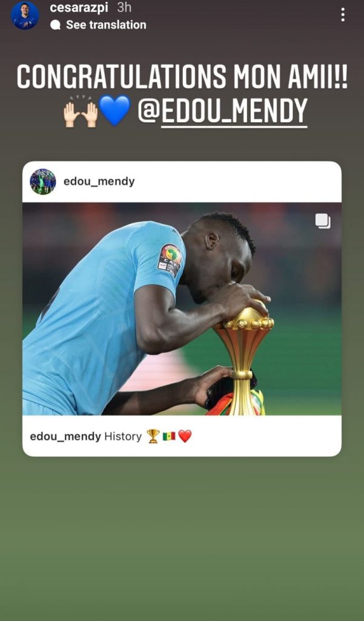Tap the empty green story background below post
364x621 pixels.
tap(182, 539)
